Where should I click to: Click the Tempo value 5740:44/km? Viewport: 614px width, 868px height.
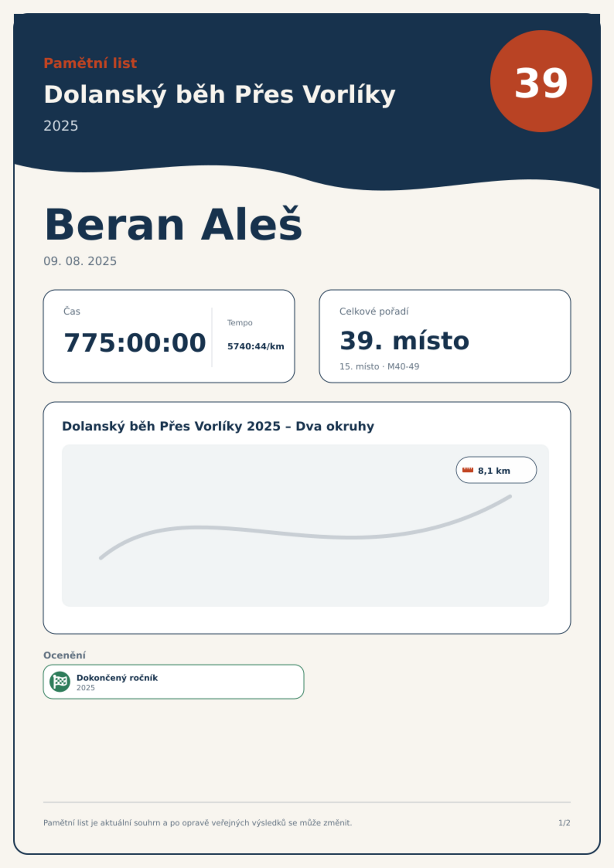[256, 346]
